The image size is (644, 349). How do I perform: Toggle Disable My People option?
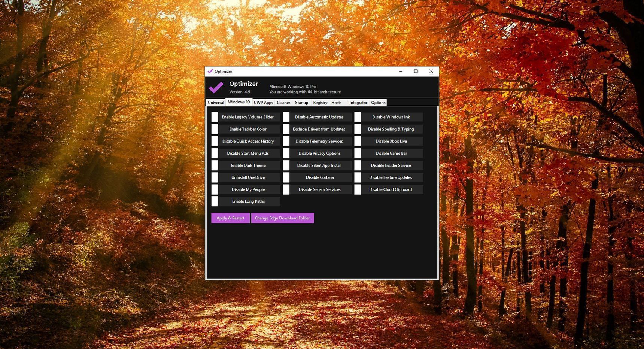(x=246, y=189)
